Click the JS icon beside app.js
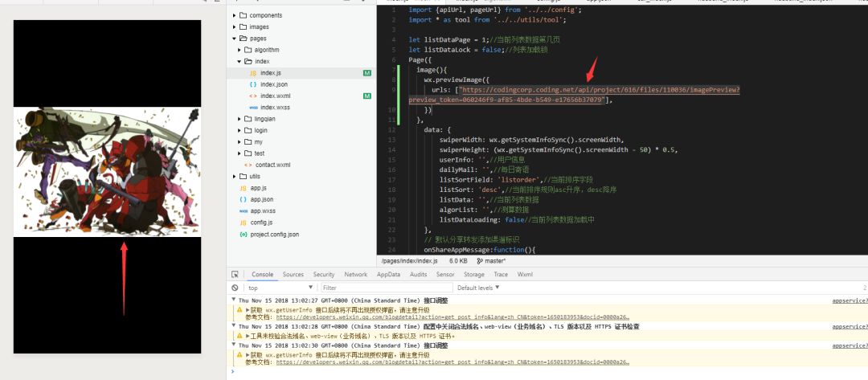 tap(243, 188)
